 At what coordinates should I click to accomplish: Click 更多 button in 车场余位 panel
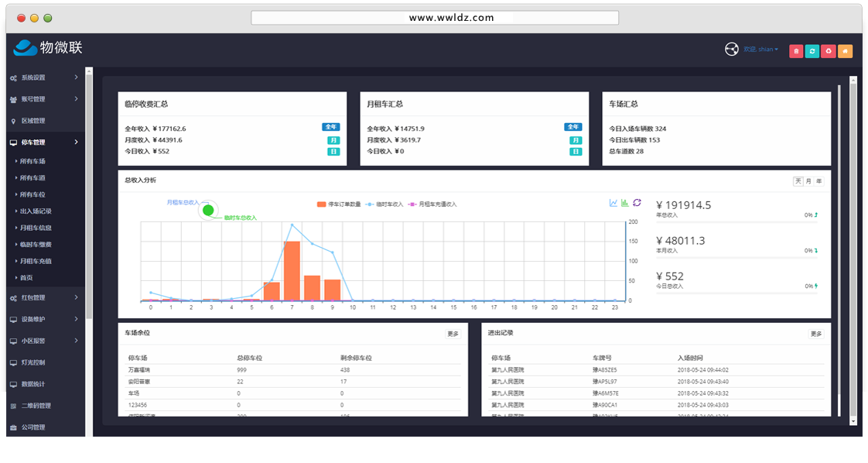coord(453,334)
